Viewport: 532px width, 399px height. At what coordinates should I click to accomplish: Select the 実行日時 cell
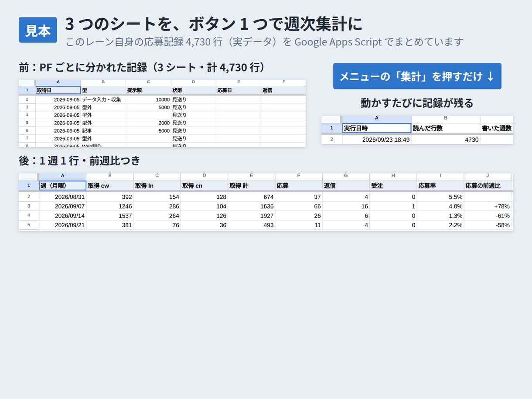click(x=377, y=128)
